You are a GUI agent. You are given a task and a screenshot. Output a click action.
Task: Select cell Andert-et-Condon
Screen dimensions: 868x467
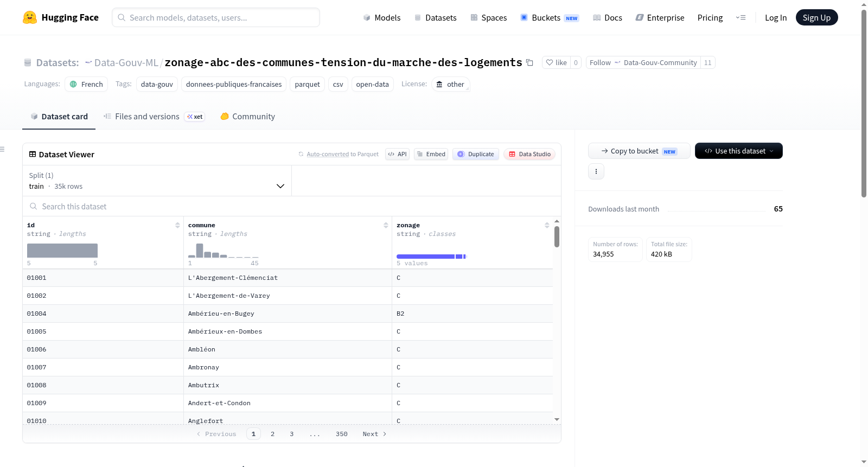click(288, 403)
